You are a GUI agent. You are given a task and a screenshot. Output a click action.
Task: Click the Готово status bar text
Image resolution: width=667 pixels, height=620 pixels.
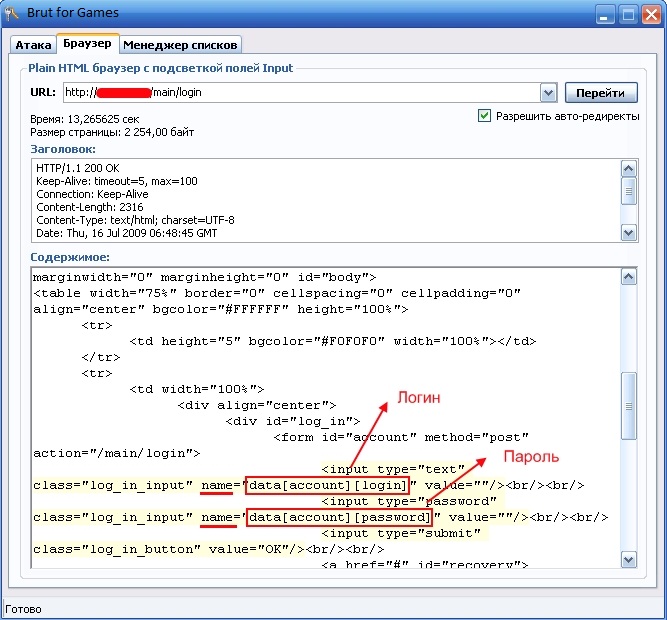pos(23,609)
